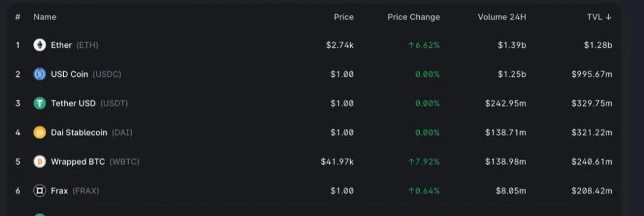
Task: Click the # rank column header
Action: point(18,17)
